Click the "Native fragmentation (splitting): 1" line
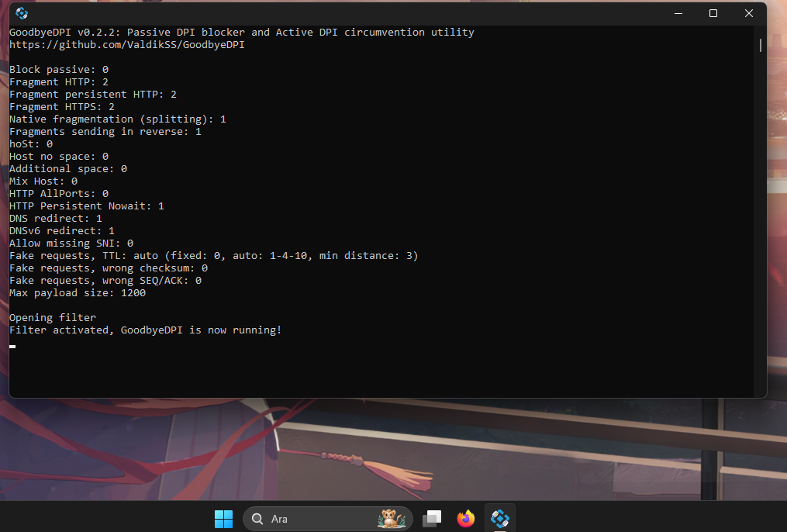This screenshot has width=787, height=532. tap(117, 119)
